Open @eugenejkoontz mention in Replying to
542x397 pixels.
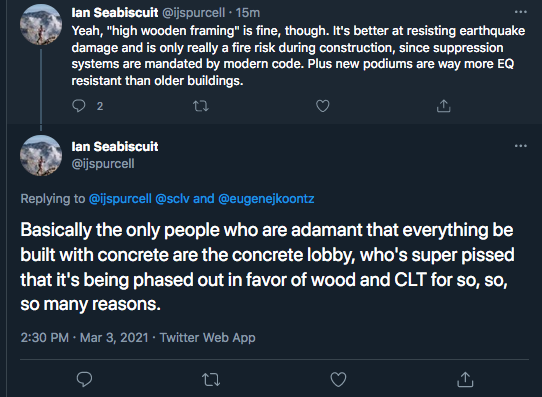[266, 199]
